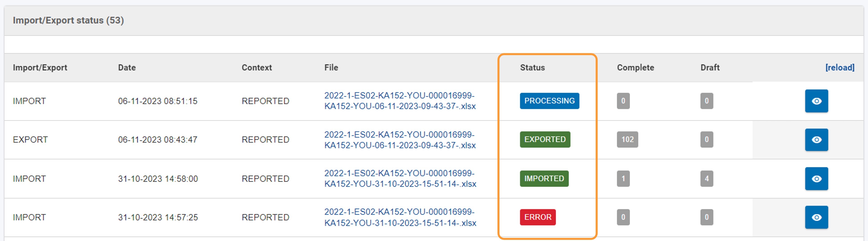Image resolution: width=868 pixels, height=241 pixels.
Task: Click the EXPORTED status badge
Action: point(545,139)
